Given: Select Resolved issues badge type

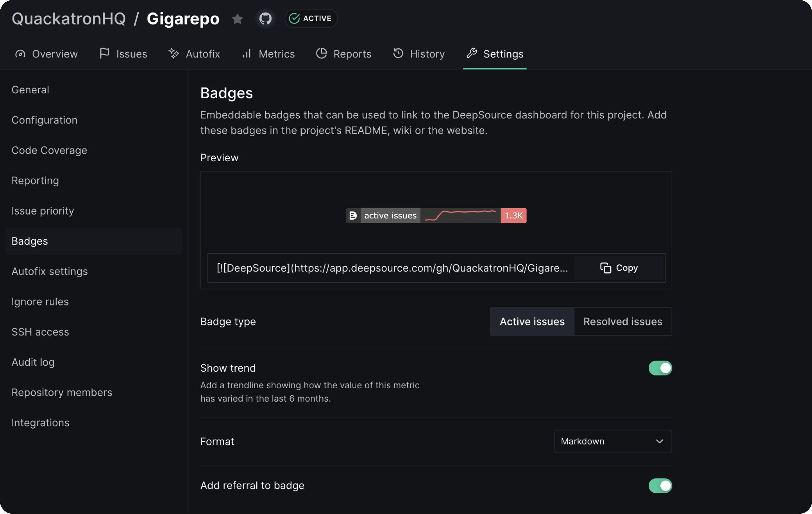Looking at the screenshot, I should tap(623, 322).
